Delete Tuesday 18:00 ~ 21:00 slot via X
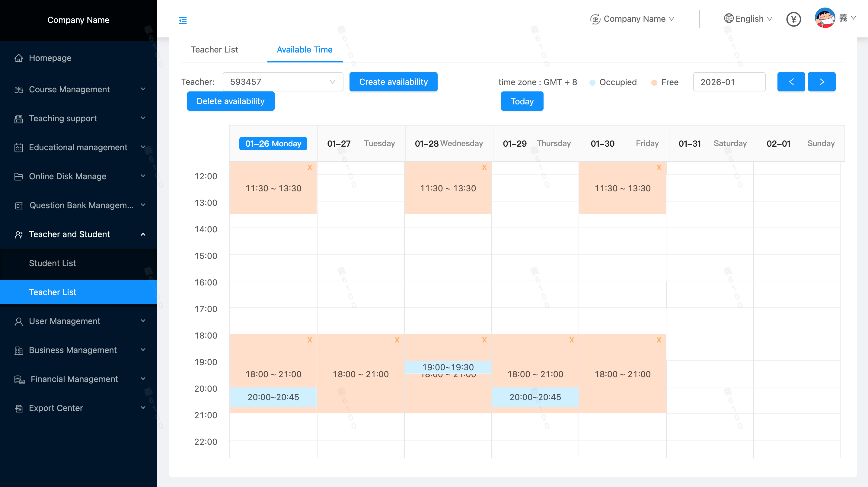Viewport: 868px width, 487px height. coord(397,340)
